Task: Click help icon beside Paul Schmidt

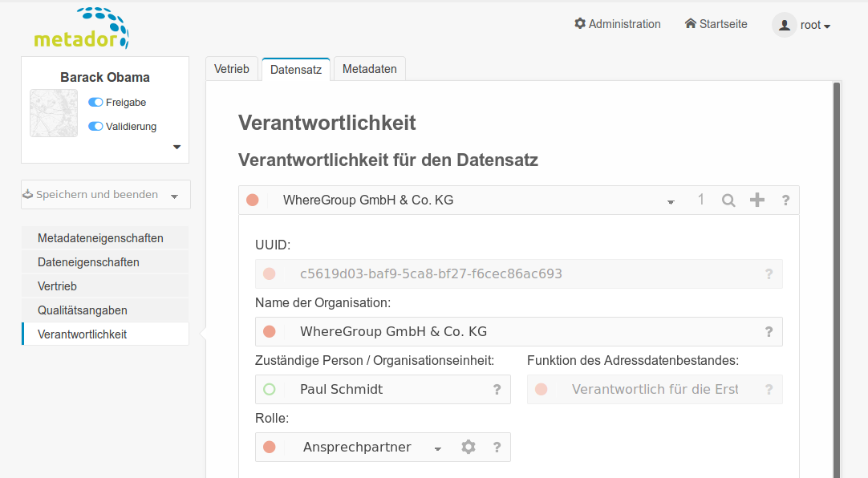Action: point(497,390)
